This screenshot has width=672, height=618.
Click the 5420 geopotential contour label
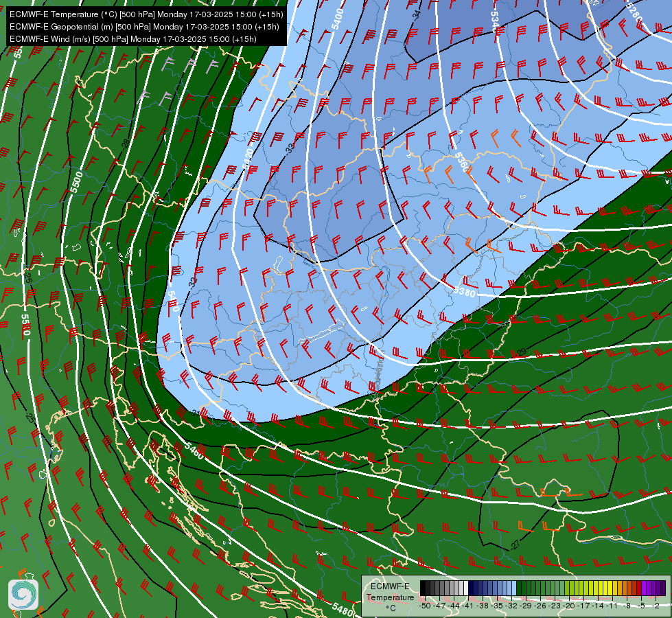click(248, 158)
